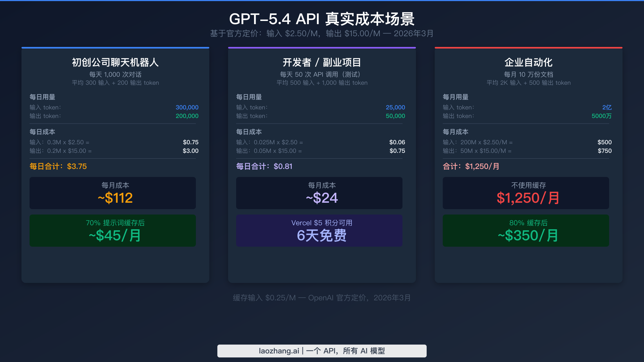Click the official pricing subtitle under the title
This screenshot has height=362, width=644.
[x=322, y=34]
